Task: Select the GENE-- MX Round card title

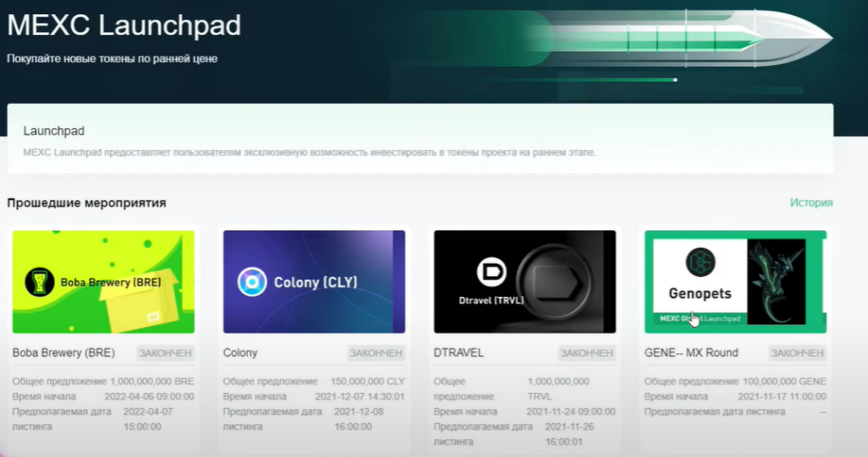Action: coord(691,353)
